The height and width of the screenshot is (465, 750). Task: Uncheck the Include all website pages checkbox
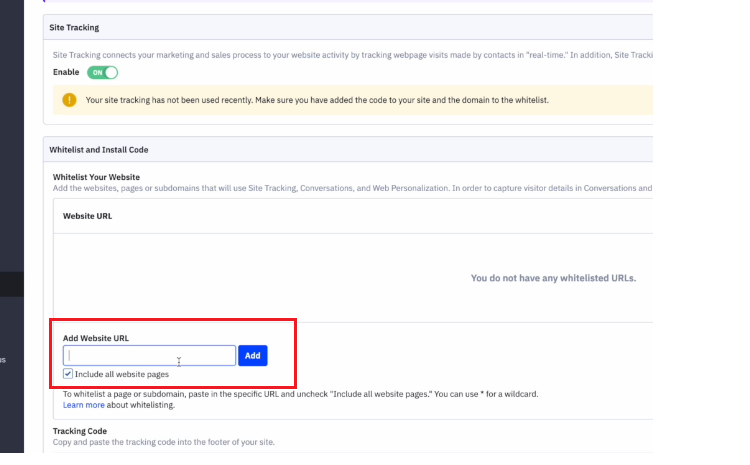pos(68,374)
